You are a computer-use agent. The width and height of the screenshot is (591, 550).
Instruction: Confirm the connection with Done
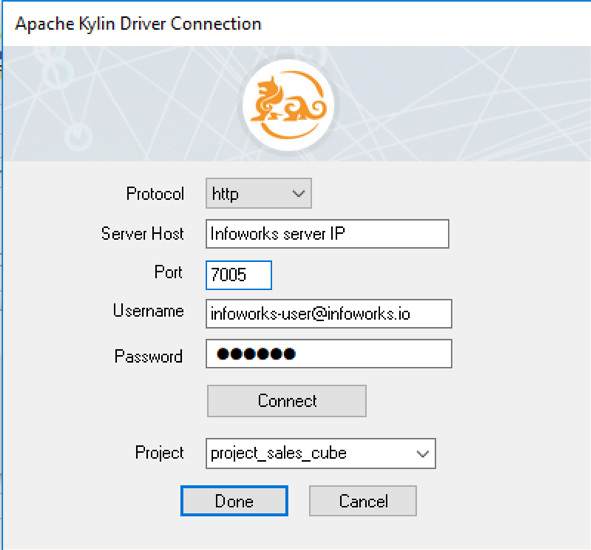point(234,501)
